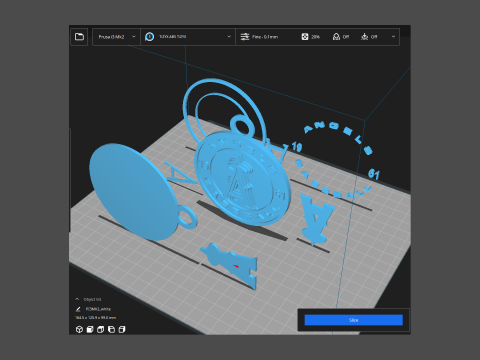
Task: Switch to front view cube icon
Action: coord(90,329)
